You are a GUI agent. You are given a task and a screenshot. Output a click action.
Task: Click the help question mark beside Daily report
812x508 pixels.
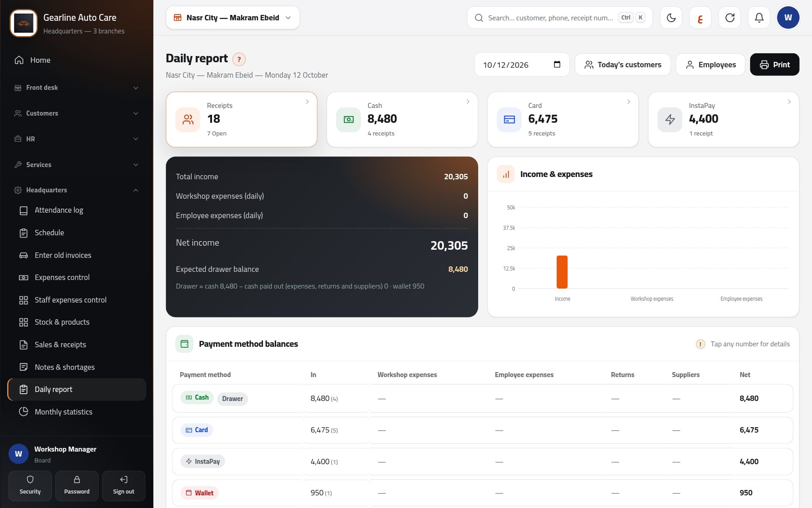pyautogui.click(x=239, y=59)
